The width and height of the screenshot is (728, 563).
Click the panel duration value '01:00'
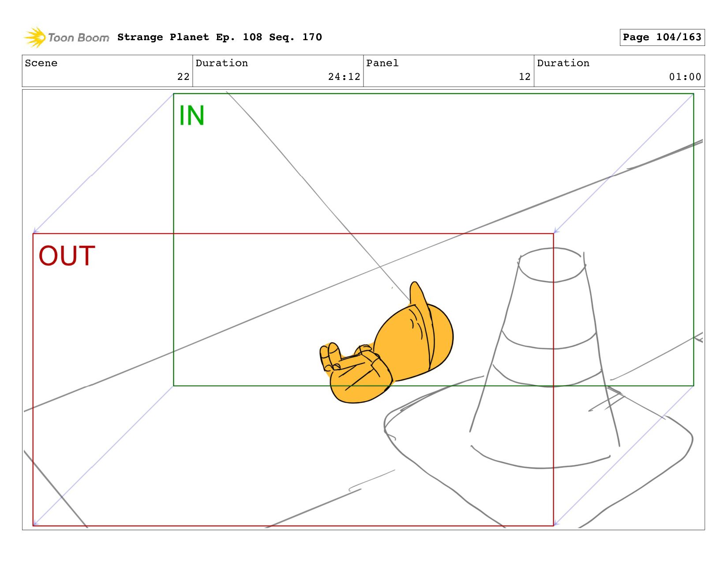(x=685, y=77)
